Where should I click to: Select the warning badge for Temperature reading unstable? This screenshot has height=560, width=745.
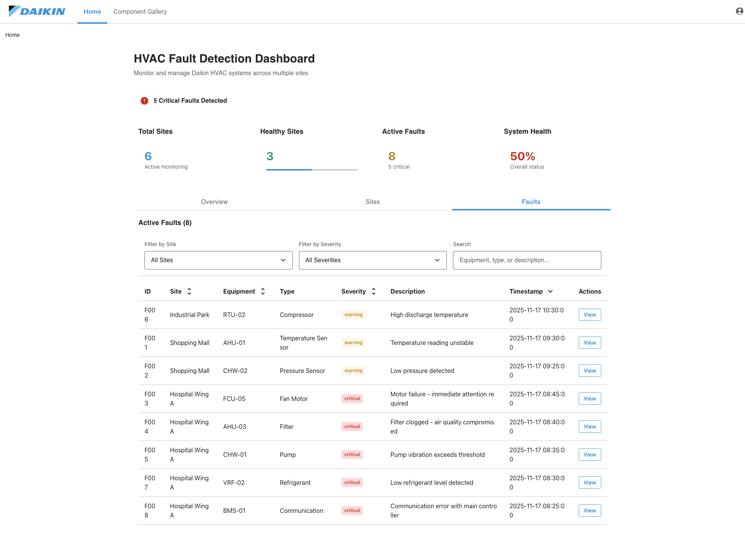click(x=353, y=342)
